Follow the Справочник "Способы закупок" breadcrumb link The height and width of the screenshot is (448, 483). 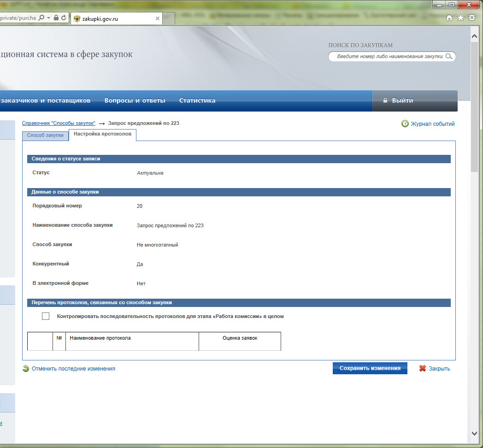coord(59,124)
